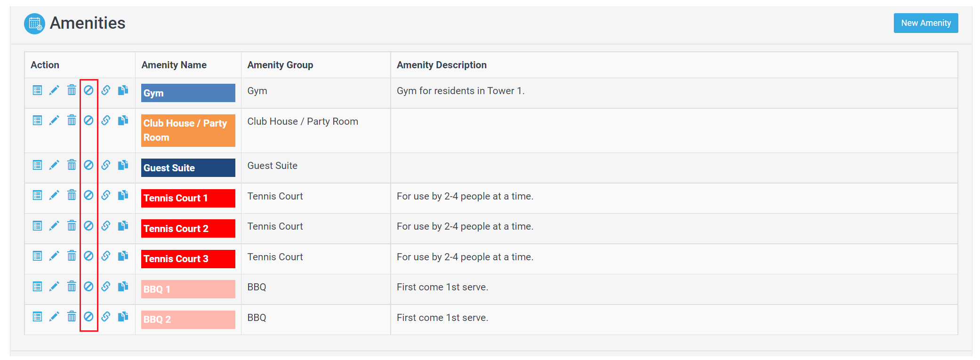Viewport: 980px width, 360px height.
Task: Click the blue Gym amenity name label
Action: (x=188, y=93)
